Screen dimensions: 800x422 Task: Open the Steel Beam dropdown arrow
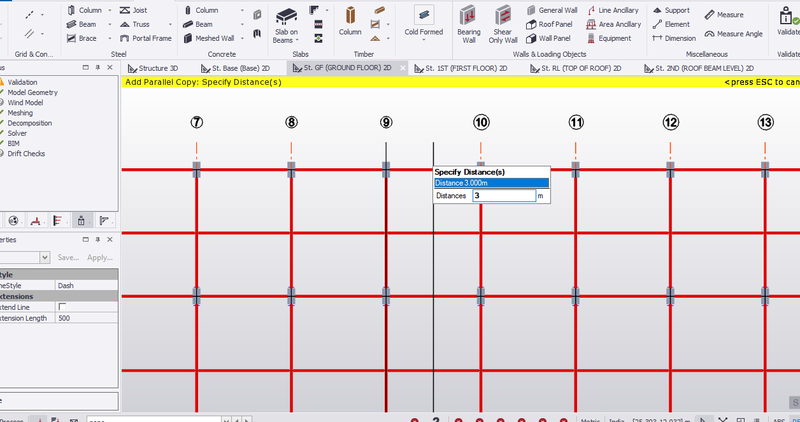(x=109, y=24)
